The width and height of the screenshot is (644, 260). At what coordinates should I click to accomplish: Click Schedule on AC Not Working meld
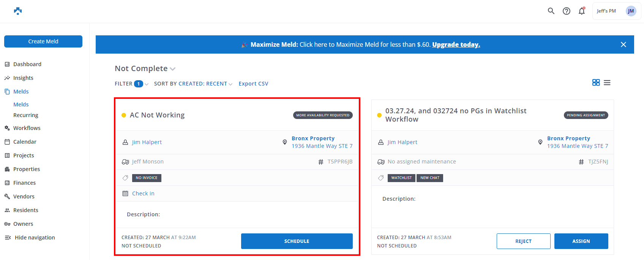297,241
